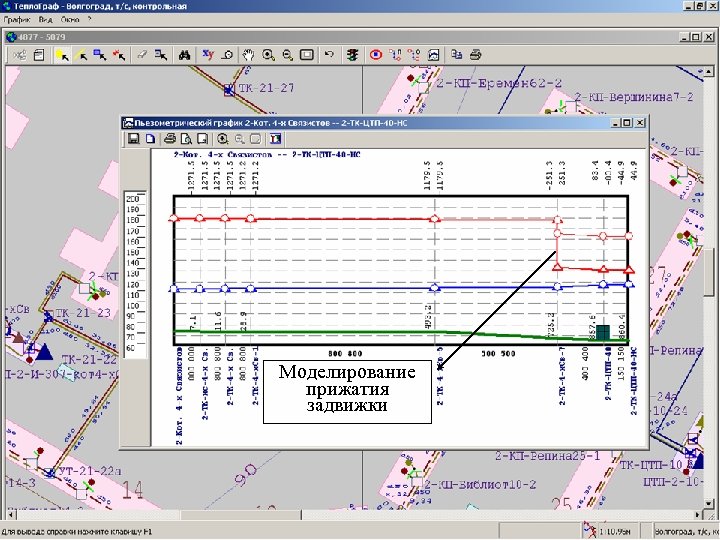Click the red pressure line on graph

[x=340, y=217]
